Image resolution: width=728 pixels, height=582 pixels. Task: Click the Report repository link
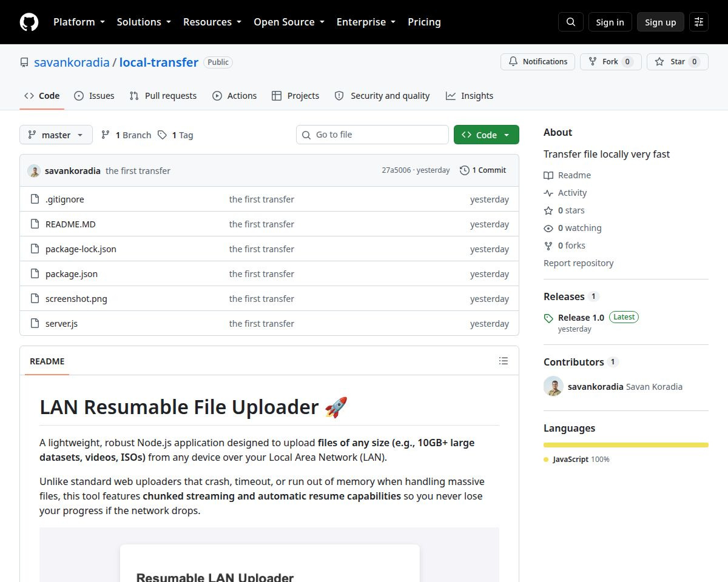[x=578, y=263]
